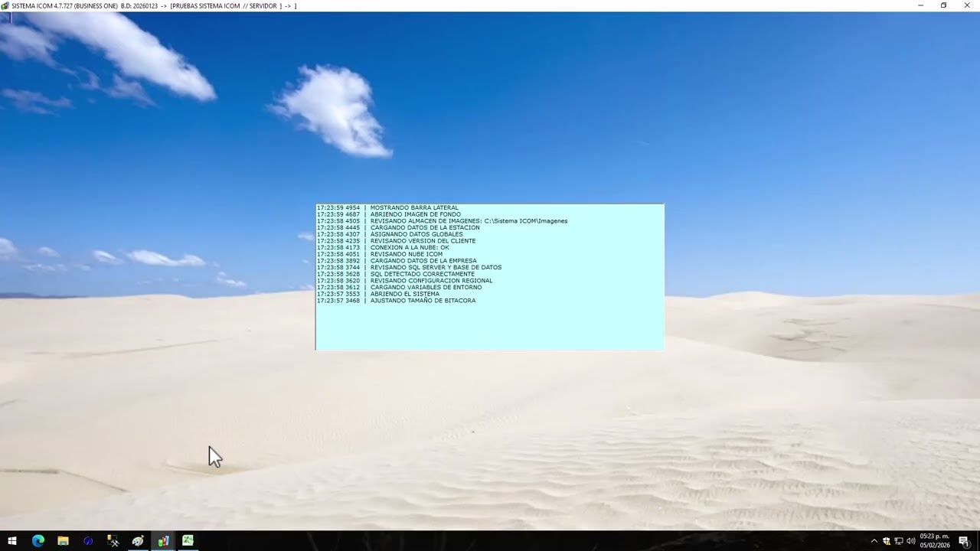Click log line 'SQL DETECTADO CORRECTAMENTE'
980x551 pixels.
(x=396, y=274)
